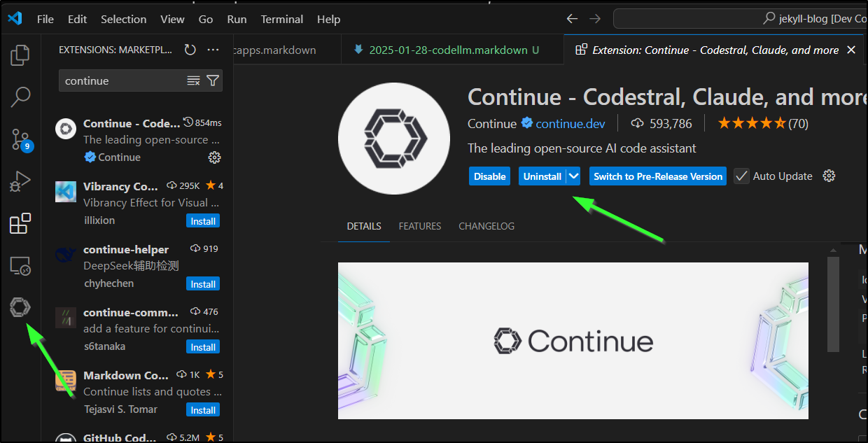Image resolution: width=868 pixels, height=443 pixels.
Task: Disable the Continue extension
Action: coord(490,176)
